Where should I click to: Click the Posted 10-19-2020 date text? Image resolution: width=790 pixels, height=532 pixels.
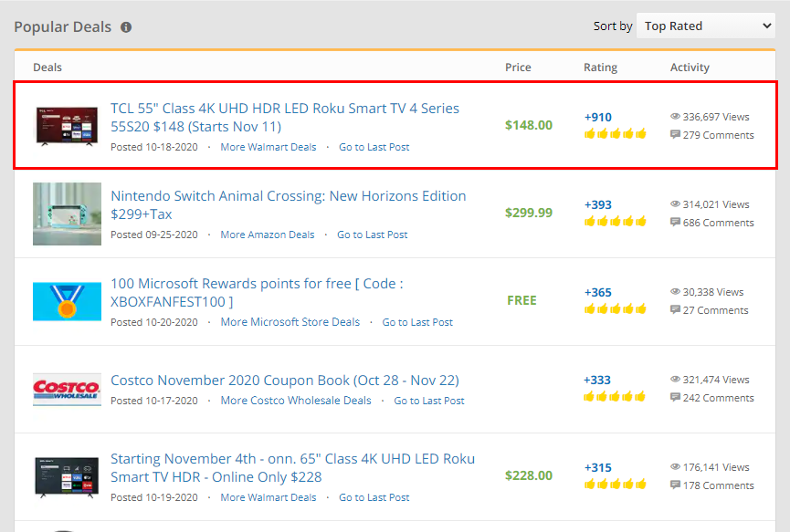point(154,497)
